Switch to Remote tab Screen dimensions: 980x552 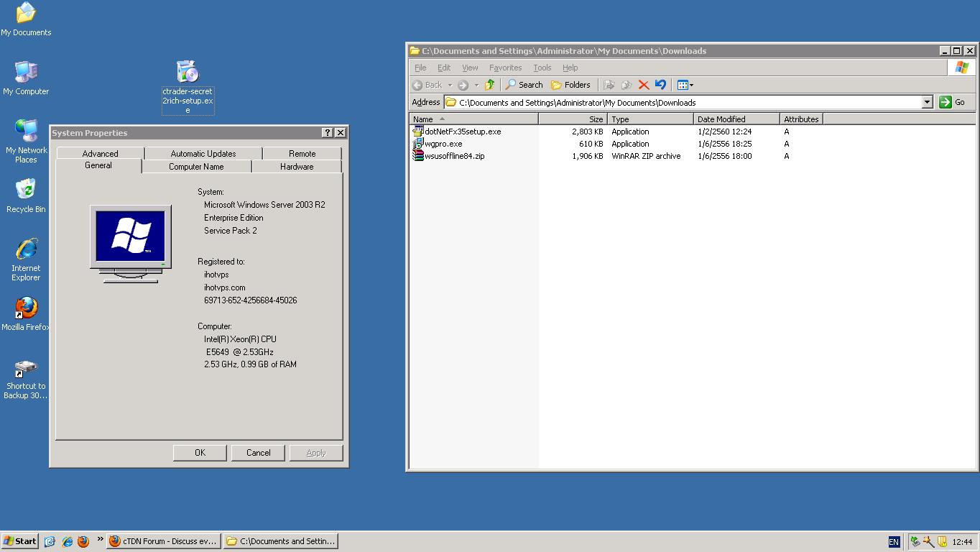click(302, 154)
